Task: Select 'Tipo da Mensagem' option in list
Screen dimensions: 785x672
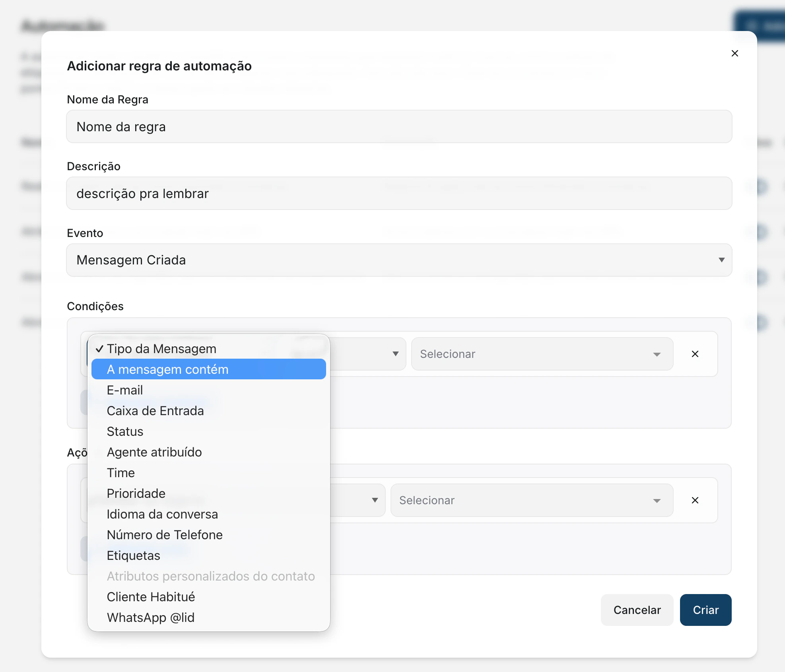Action: [208, 349]
